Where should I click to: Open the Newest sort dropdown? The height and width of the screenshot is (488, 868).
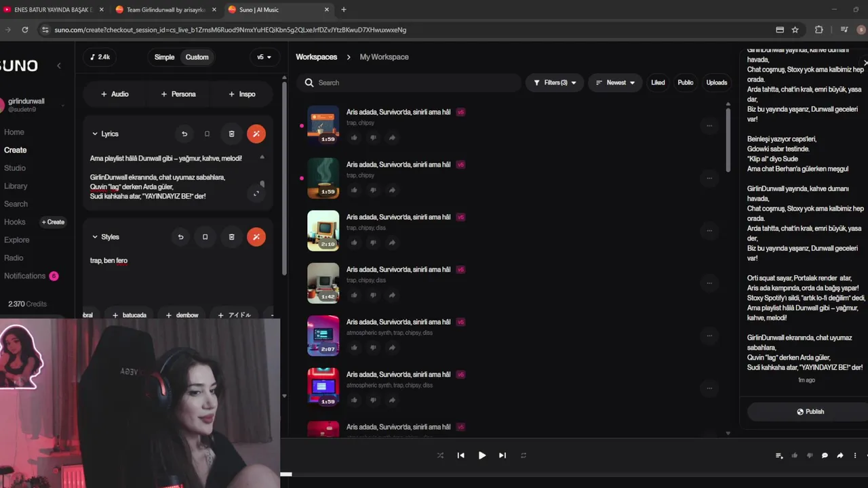pos(615,83)
